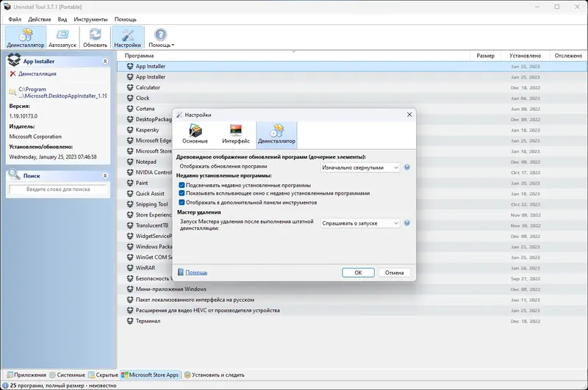Open the Помощь toolbar dropdown
The image size is (588, 390).
pos(161,37)
